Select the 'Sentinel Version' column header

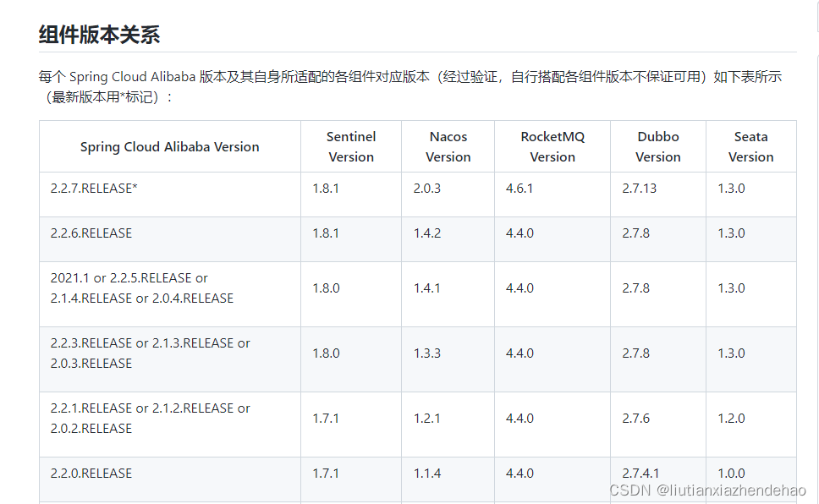pyautogui.click(x=351, y=147)
